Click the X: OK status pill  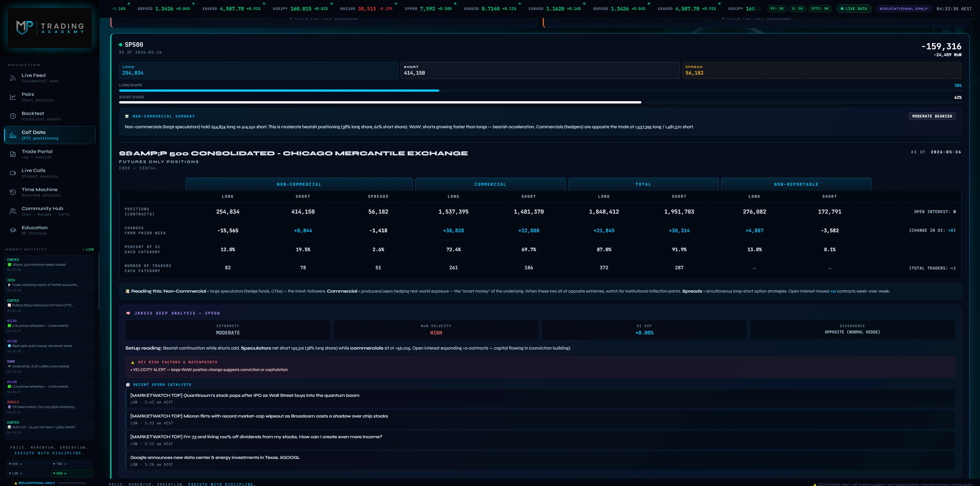click(x=797, y=9)
